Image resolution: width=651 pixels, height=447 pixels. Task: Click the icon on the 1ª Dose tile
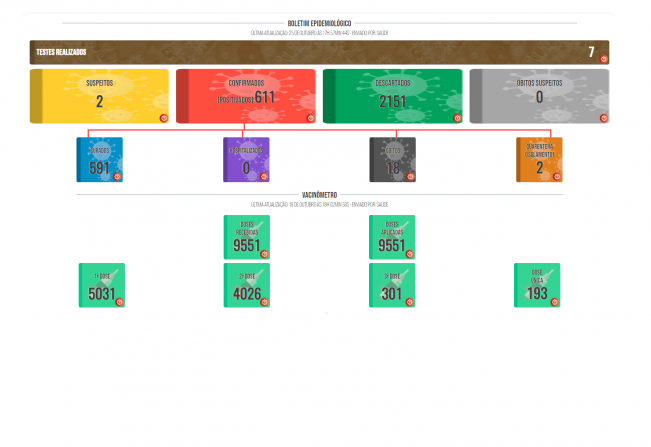pos(118,302)
